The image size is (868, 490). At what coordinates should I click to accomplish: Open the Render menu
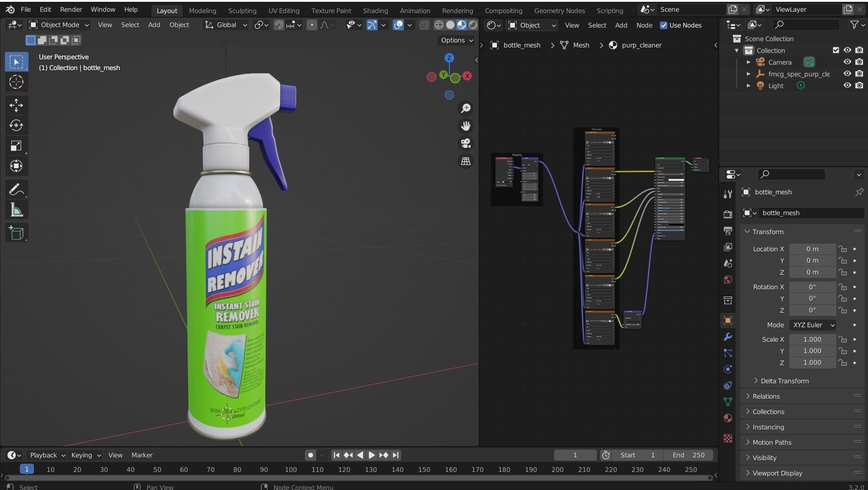pos(71,9)
